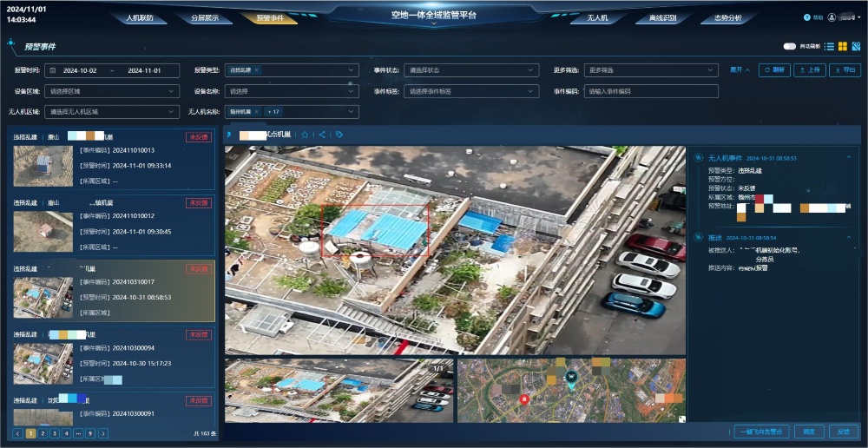This screenshot has width=868, height=448.
Task: Expand the map to fullscreen
Action: point(681,418)
